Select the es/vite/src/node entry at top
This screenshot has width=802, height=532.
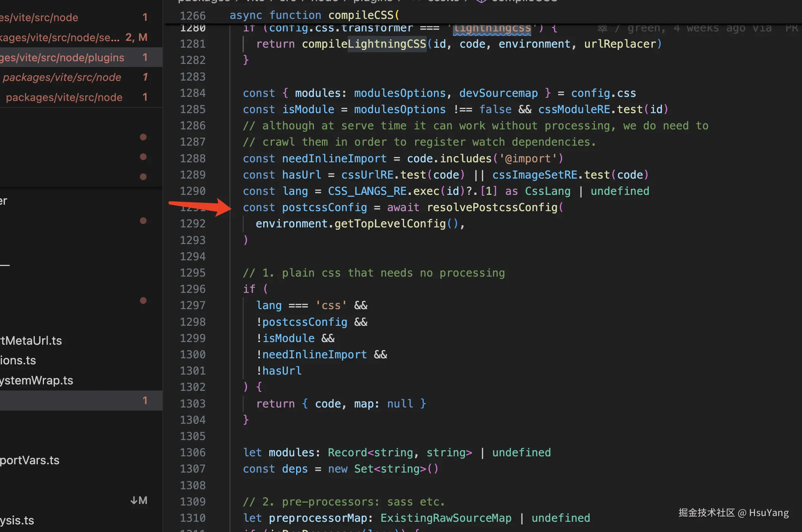click(39, 17)
